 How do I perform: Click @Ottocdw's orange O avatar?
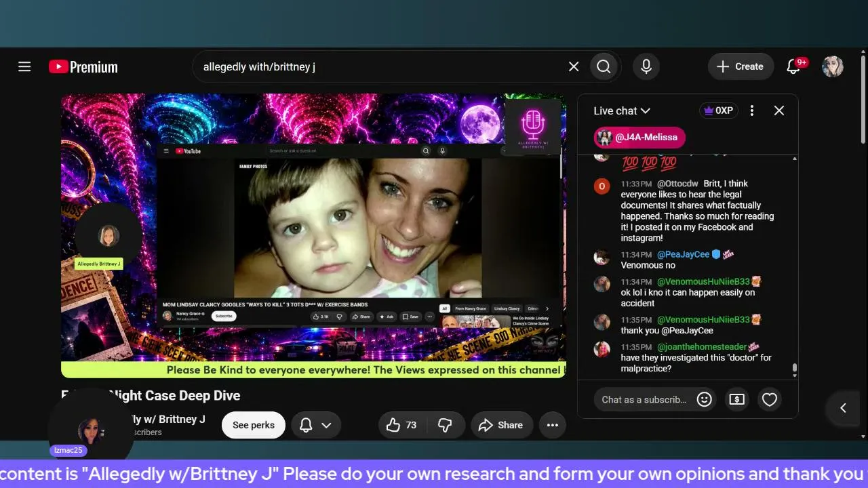602,186
